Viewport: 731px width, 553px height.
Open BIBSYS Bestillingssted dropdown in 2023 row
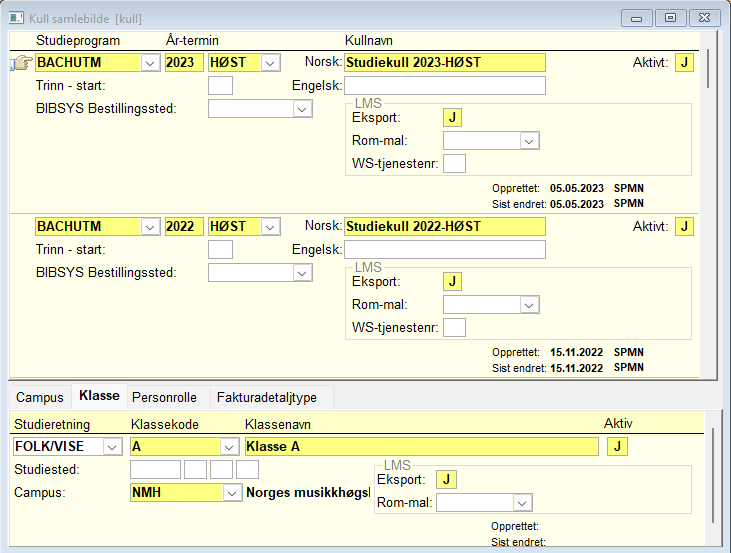pyautogui.click(x=302, y=109)
